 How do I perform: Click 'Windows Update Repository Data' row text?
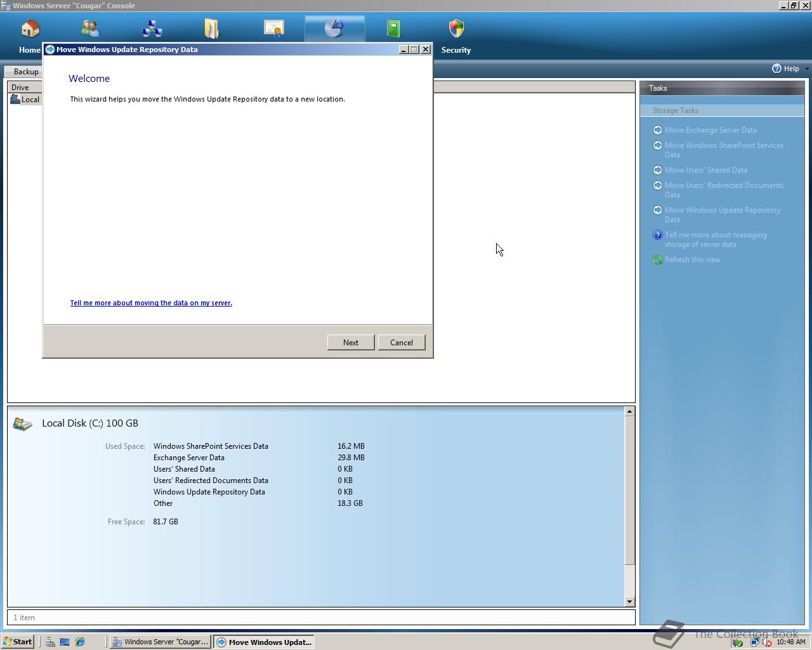click(x=209, y=492)
